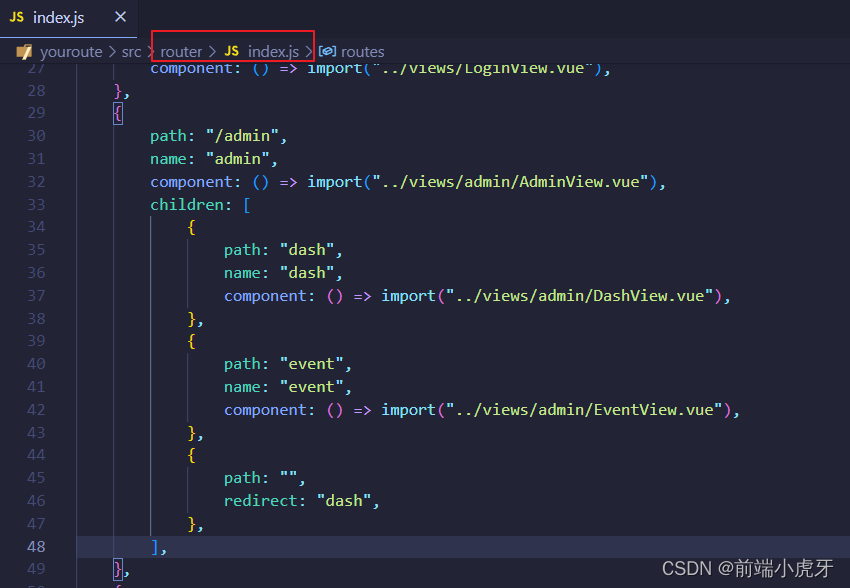The width and height of the screenshot is (850, 588).
Task: Close the index.js editor tab
Action: [x=120, y=17]
